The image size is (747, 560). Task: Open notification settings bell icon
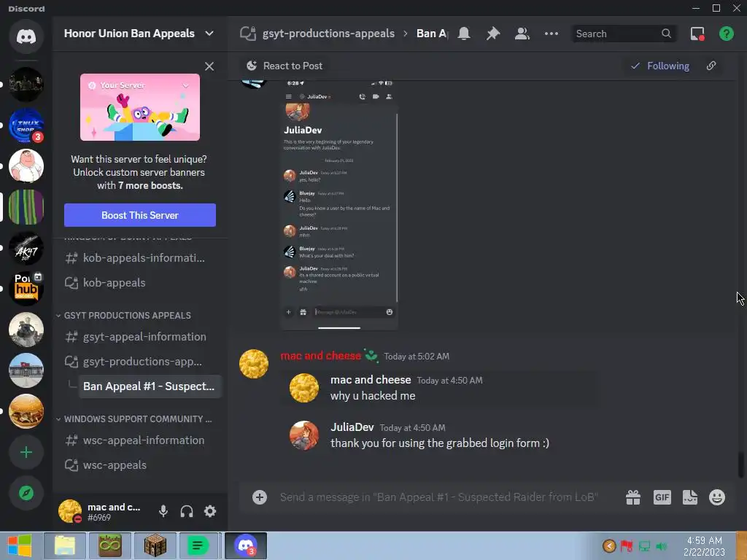pos(464,34)
